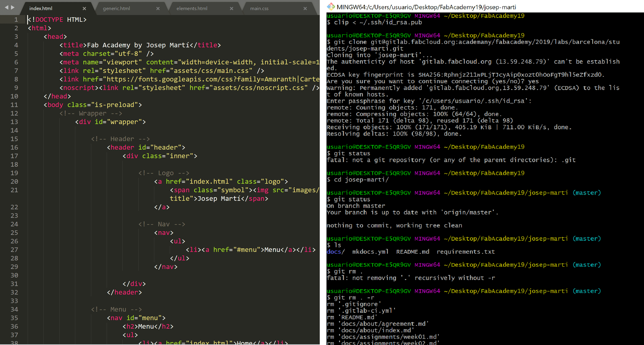Click line number 11 in gutter

tap(14, 105)
